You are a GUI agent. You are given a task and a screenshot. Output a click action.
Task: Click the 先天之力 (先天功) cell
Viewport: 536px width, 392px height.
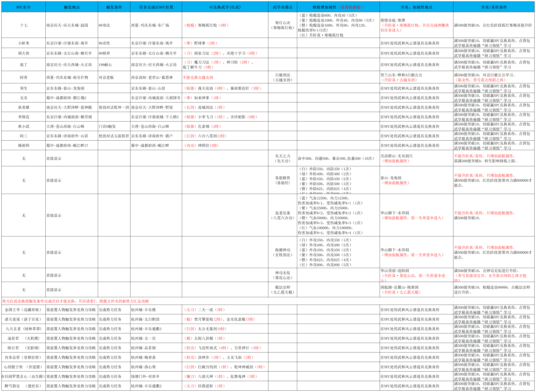[x=282, y=158]
